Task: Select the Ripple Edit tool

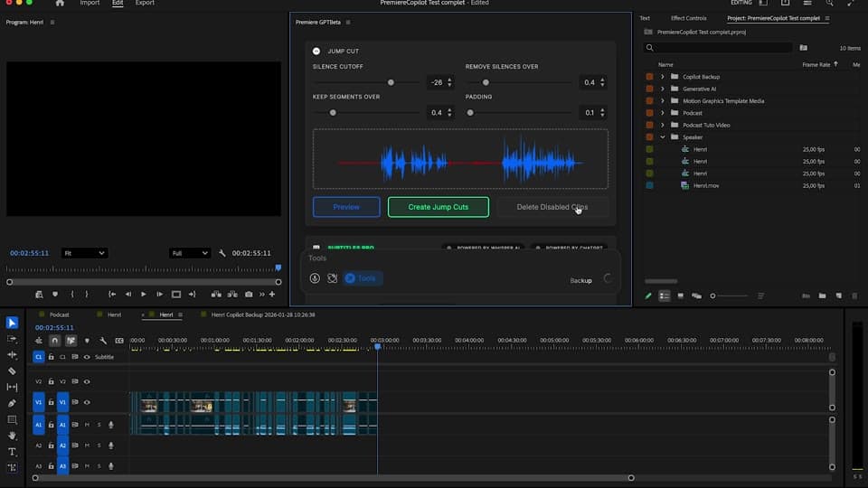Action: [x=12, y=354]
